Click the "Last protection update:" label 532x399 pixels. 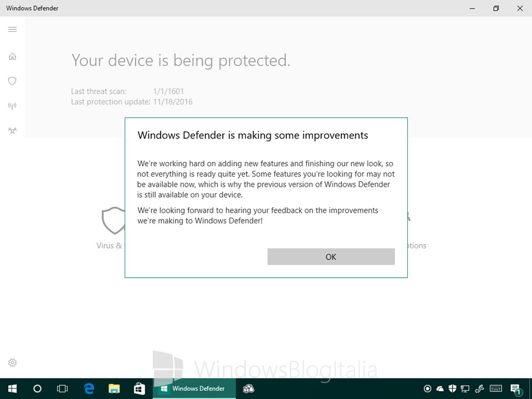tap(111, 102)
